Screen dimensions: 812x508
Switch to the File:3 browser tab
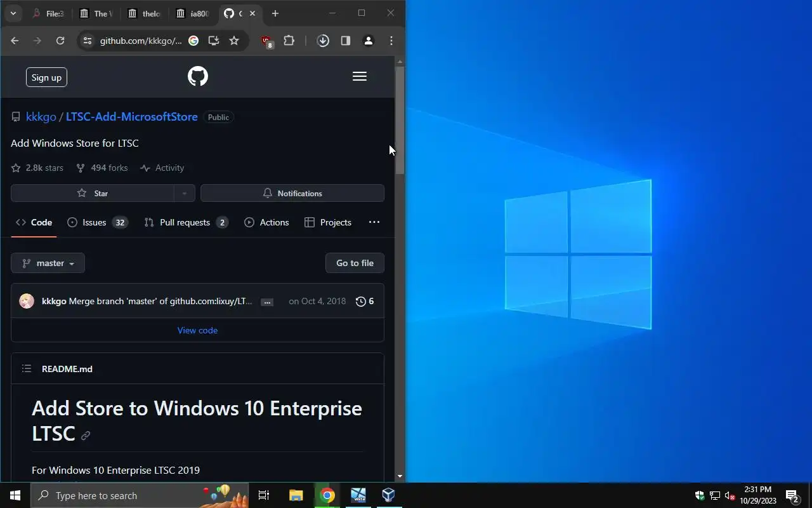coord(48,13)
